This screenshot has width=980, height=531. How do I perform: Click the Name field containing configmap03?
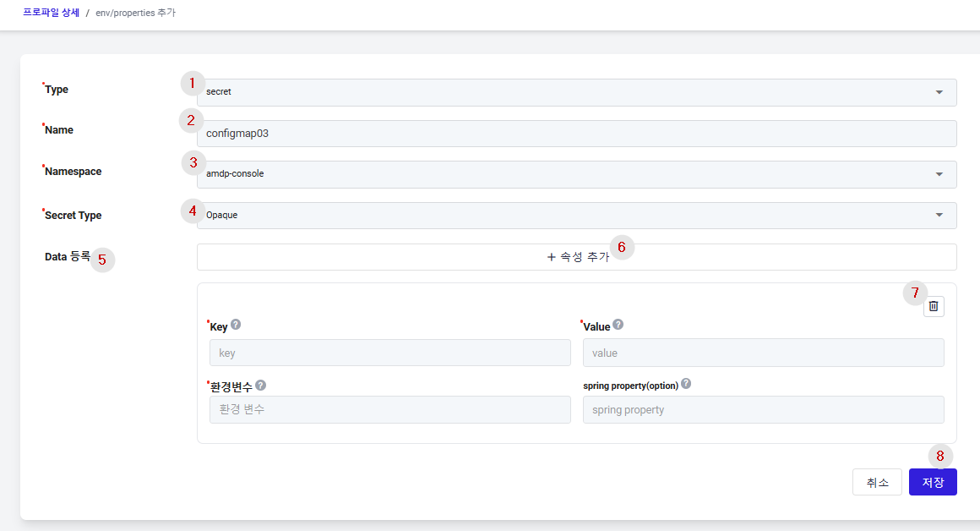pyautogui.click(x=576, y=134)
